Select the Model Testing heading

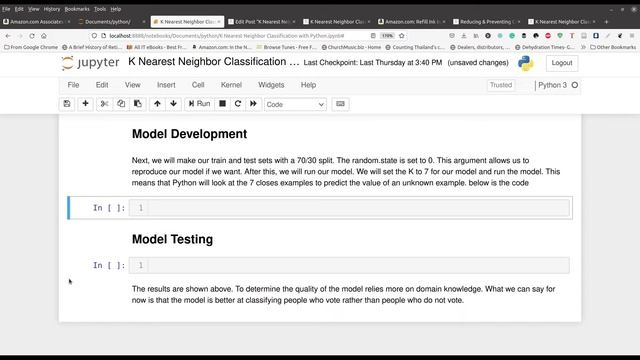(172, 239)
